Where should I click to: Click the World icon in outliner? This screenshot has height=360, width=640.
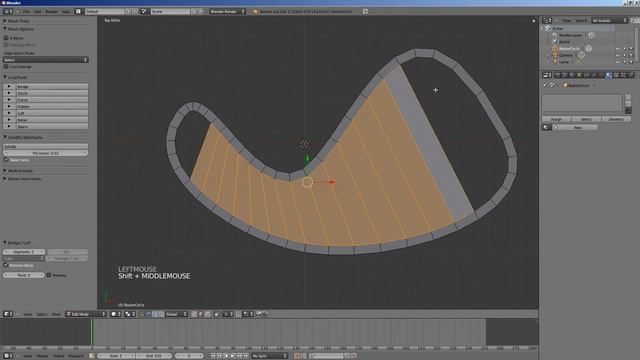point(555,42)
